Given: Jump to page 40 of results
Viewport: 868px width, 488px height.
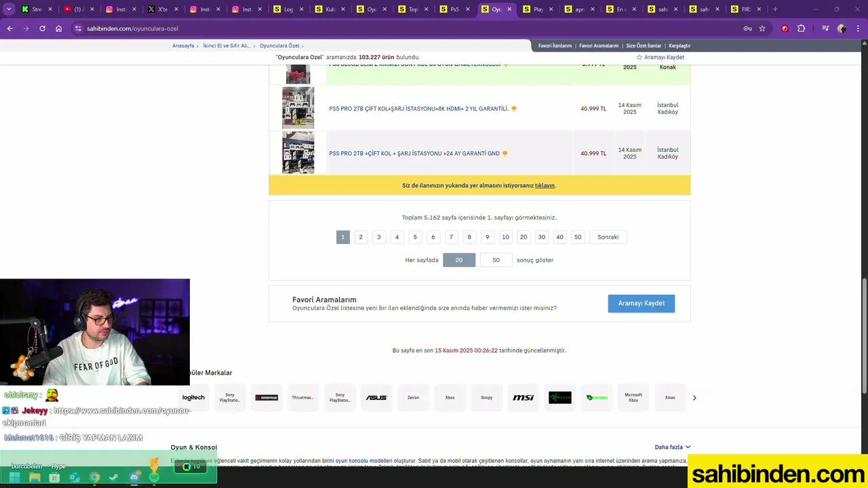Looking at the screenshot, I should (559, 237).
